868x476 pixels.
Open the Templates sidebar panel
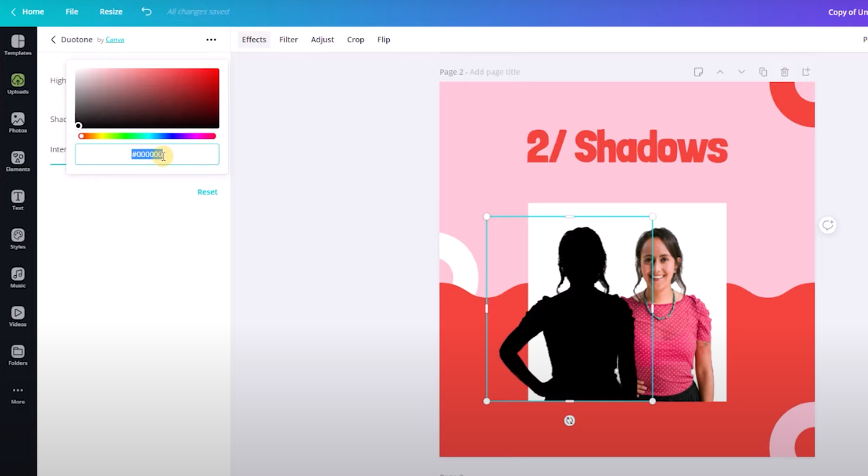pyautogui.click(x=18, y=45)
